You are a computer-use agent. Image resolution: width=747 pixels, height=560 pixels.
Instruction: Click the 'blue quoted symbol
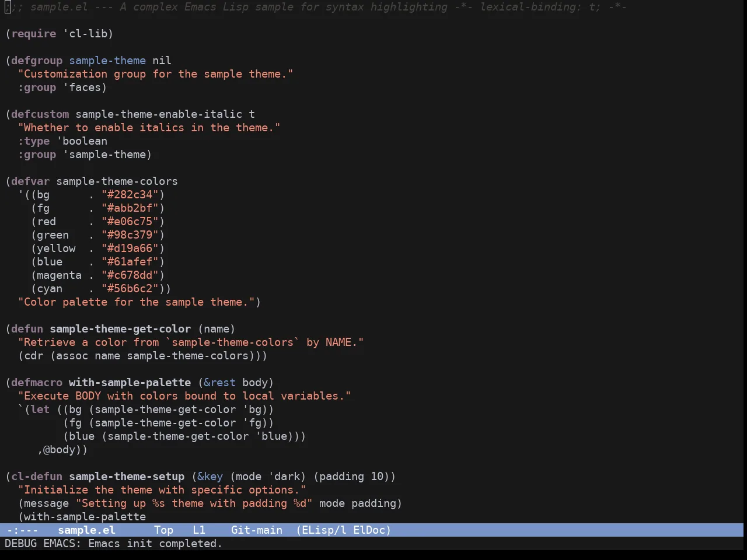[x=271, y=436]
